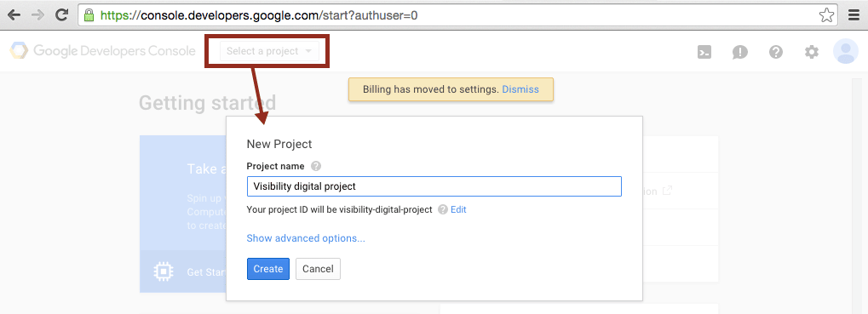The width and height of the screenshot is (868, 314).
Task: Click external link icon behind the dialog
Action: point(668,191)
